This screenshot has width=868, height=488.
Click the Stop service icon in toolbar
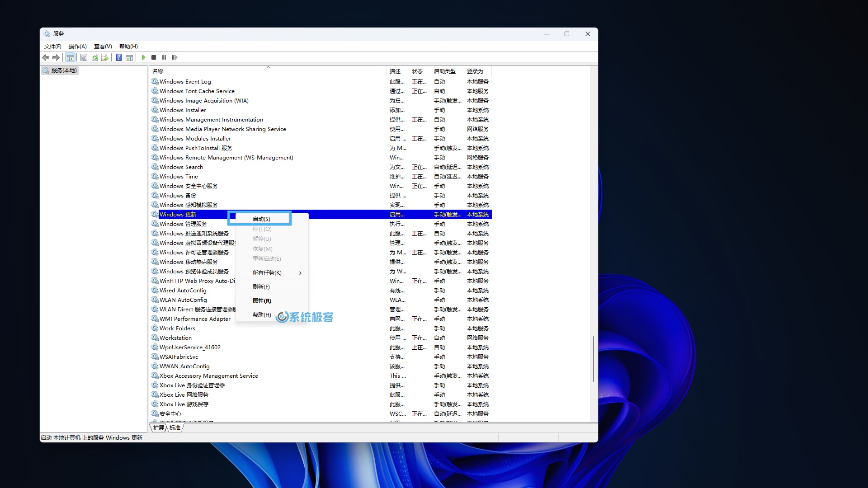(x=154, y=57)
